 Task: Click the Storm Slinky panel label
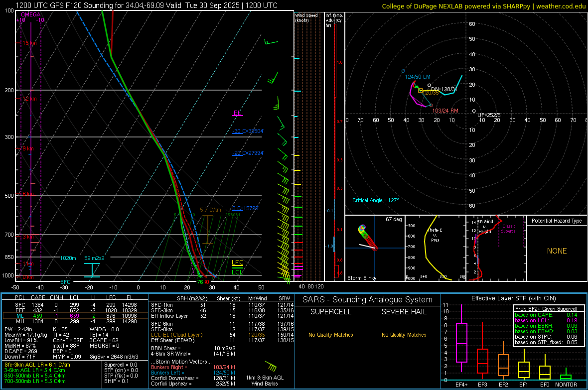361,278
